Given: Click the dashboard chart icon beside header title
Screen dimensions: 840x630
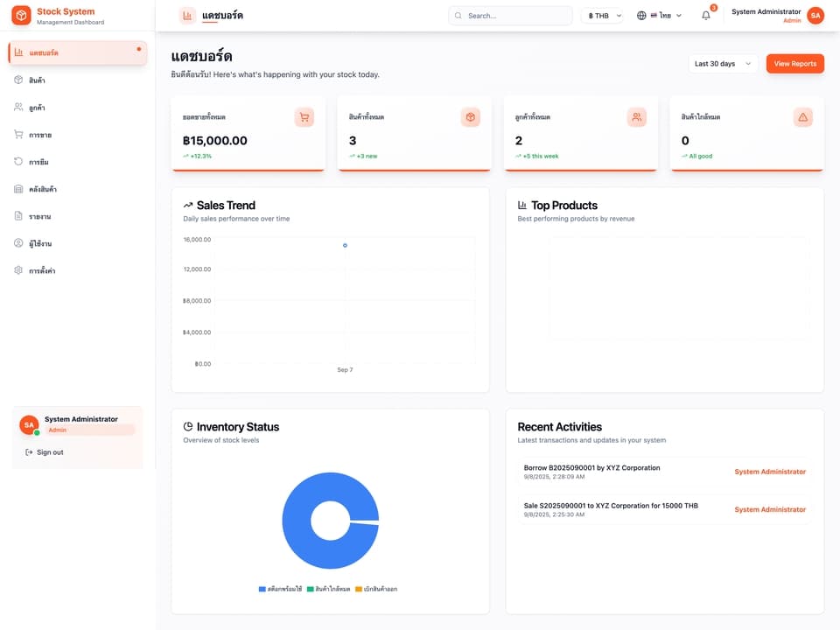Looking at the screenshot, I should [187, 16].
